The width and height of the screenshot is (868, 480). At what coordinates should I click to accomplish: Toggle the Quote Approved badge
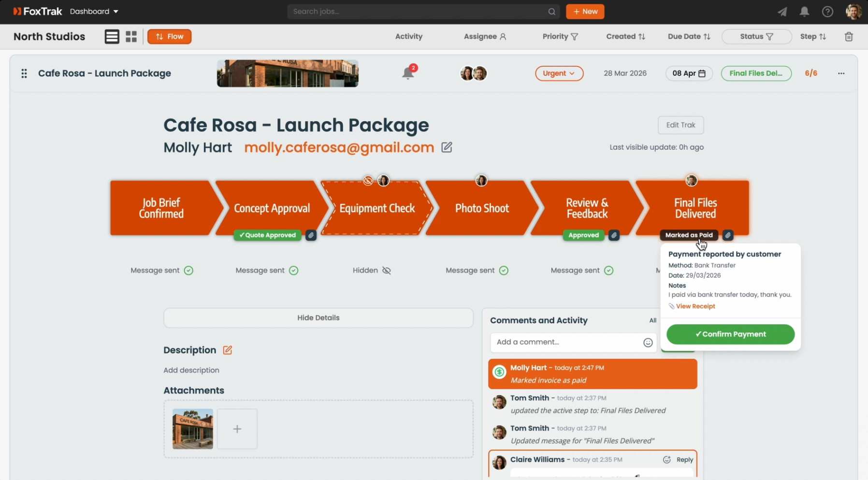(x=267, y=235)
